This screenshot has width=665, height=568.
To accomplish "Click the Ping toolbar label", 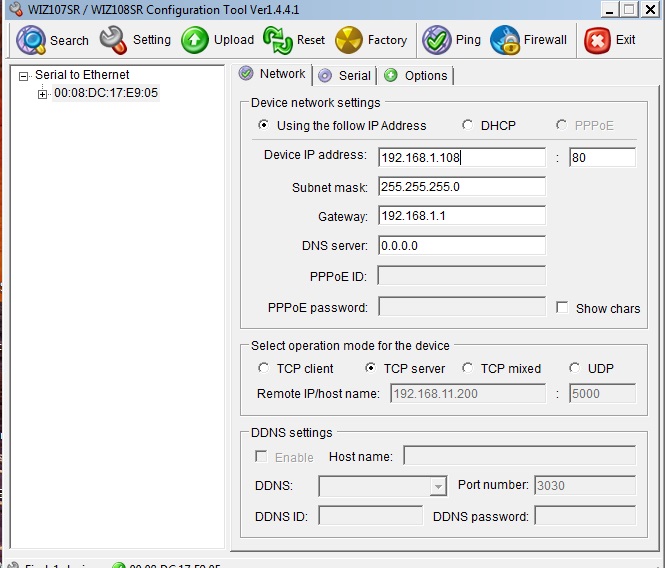I will [468, 40].
